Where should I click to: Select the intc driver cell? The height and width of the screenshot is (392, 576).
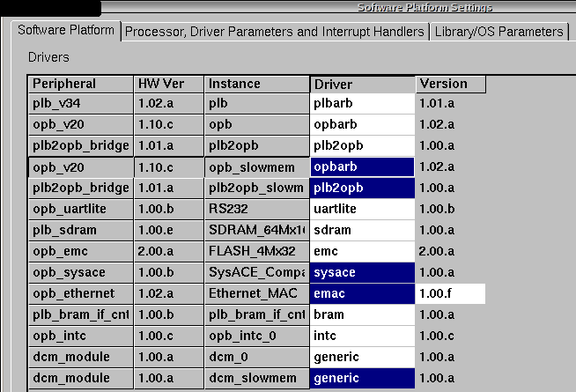(362, 336)
